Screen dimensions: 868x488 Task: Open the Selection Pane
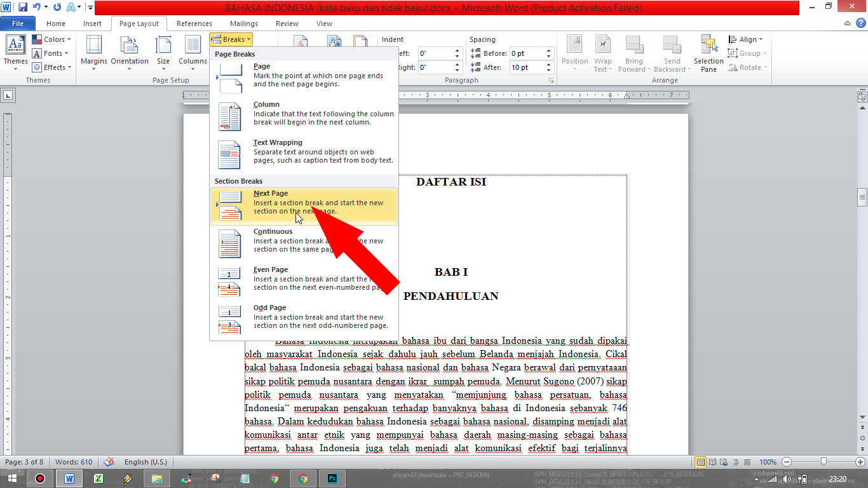click(x=709, y=53)
